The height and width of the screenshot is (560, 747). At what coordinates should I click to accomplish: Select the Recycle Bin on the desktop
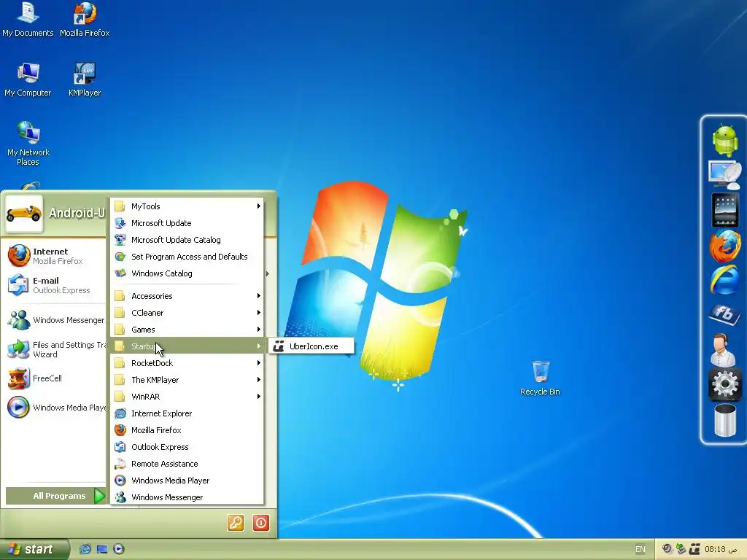pyautogui.click(x=541, y=378)
